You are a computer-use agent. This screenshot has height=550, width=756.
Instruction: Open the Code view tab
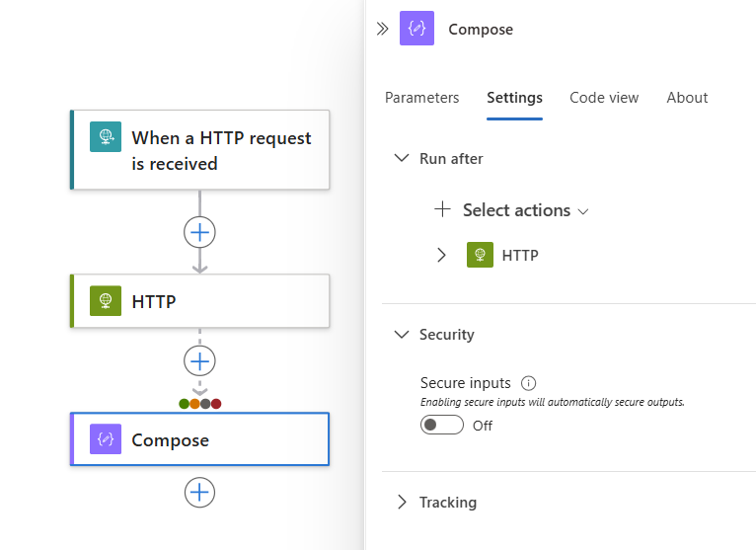pyautogui.click(x=604, y=98)
